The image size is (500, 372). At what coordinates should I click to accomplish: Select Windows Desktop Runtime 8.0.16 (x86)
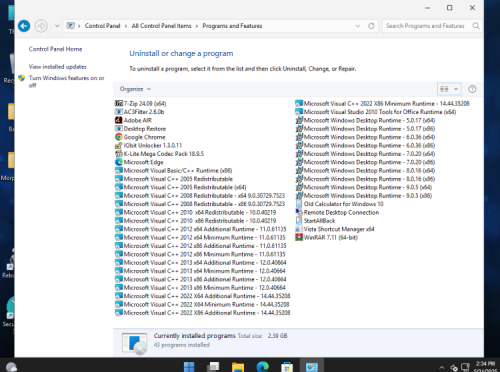pos(365,179)
